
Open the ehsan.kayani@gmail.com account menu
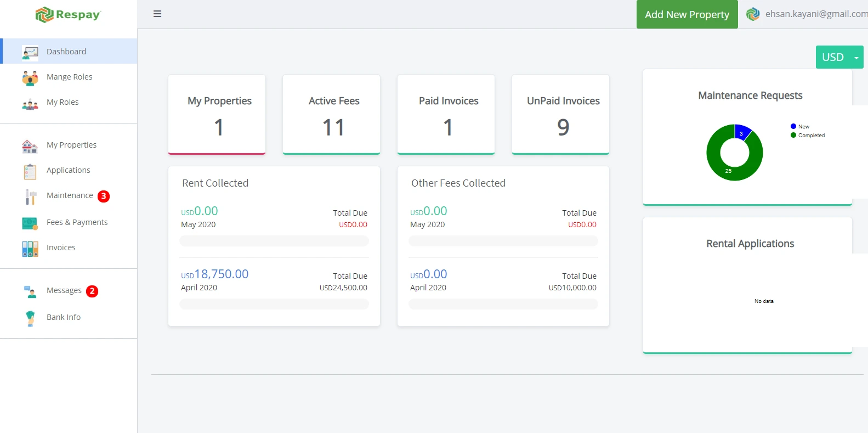(x=816, y=14)
